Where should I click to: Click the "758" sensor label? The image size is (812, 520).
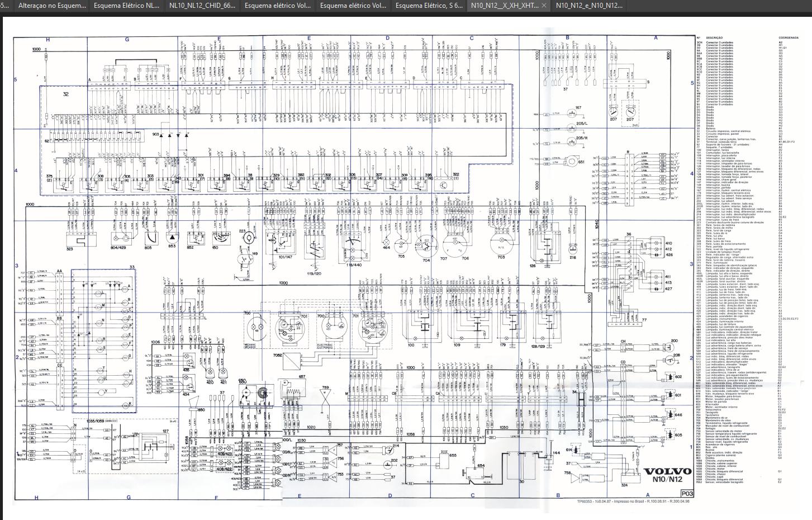tap(568, 473)
